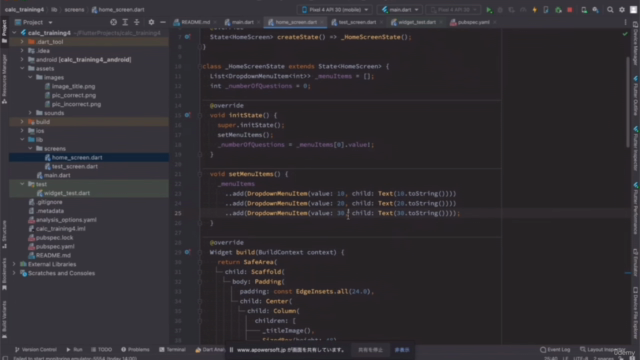
Task: Click 'screens' in the breadcrumb path
Action: [x=74, y=10]
